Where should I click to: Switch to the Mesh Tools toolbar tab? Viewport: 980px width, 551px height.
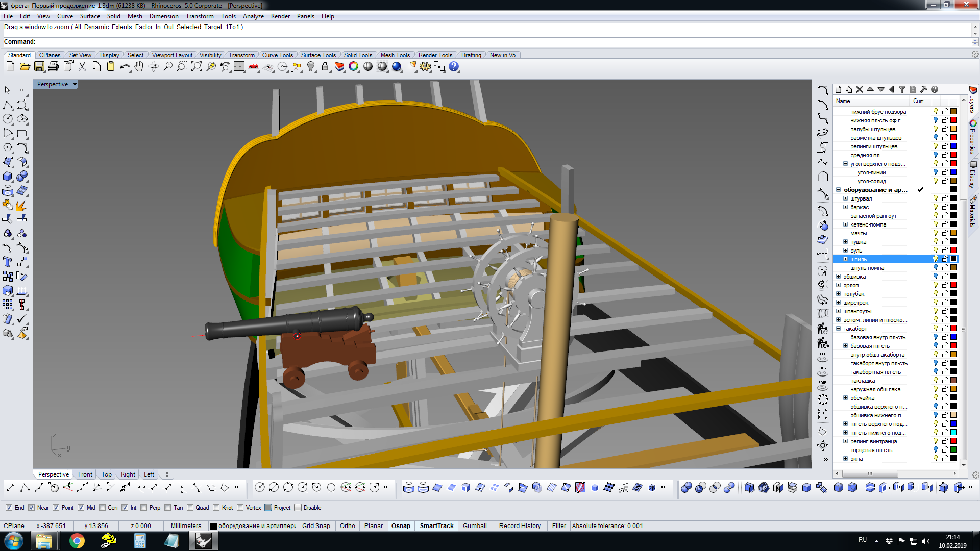click(x=395, y=55)
